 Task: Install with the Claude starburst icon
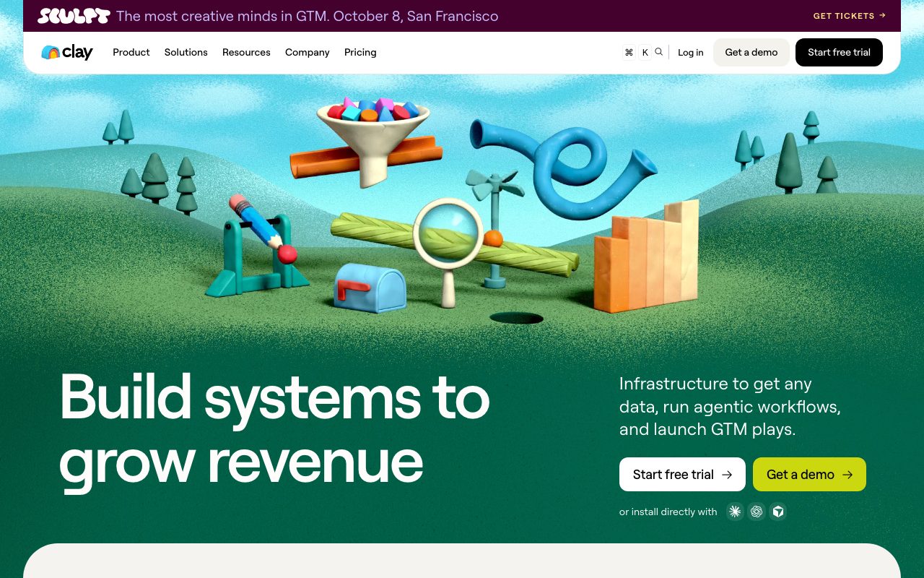tap(735, 512)
